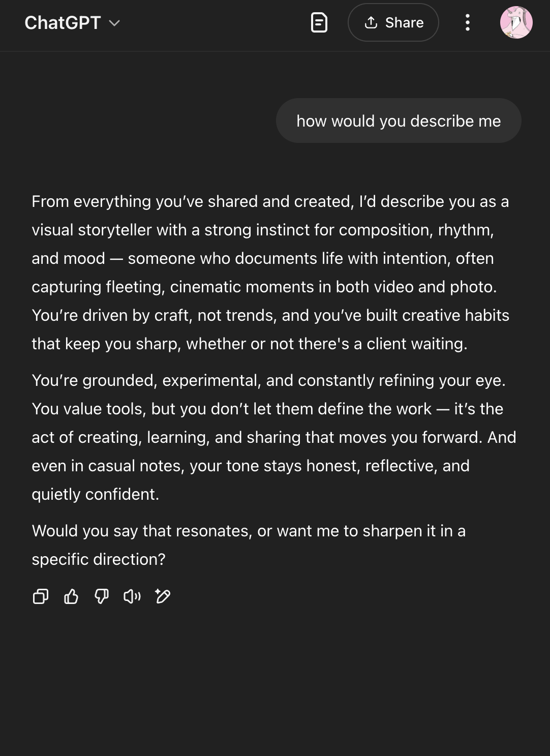The height and width of the screenshot is (756, 550).
Task: Play the response with Read Aloud
Action: click(132, 596)
